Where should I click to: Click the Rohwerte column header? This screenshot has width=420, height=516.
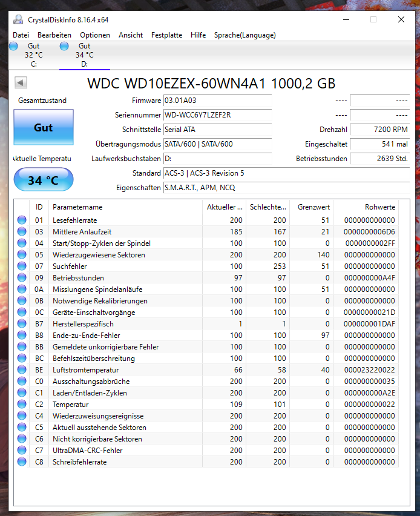tap(366, 207)
